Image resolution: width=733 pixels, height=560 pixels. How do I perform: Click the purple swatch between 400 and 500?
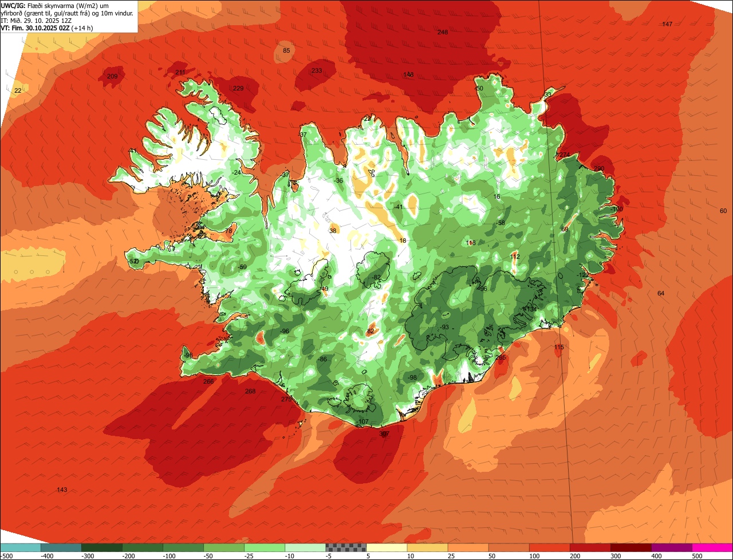click(x=672, y=547)
